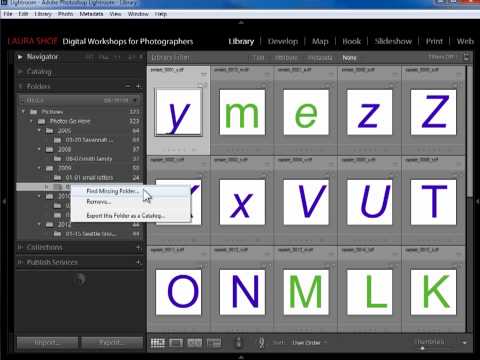Viewport: 480px width, 360px height.
Task: Click the folder icon for Pictures
Action: (34, 112)
